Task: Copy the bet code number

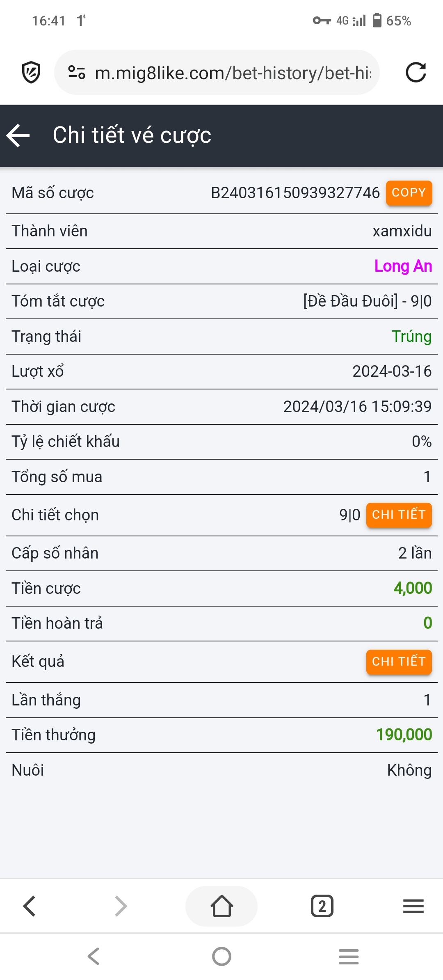Action: click(x=409, y=192)
